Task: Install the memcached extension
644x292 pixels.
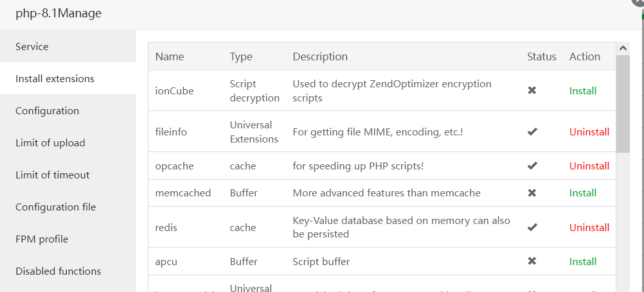Action: [x=583, y=193]
